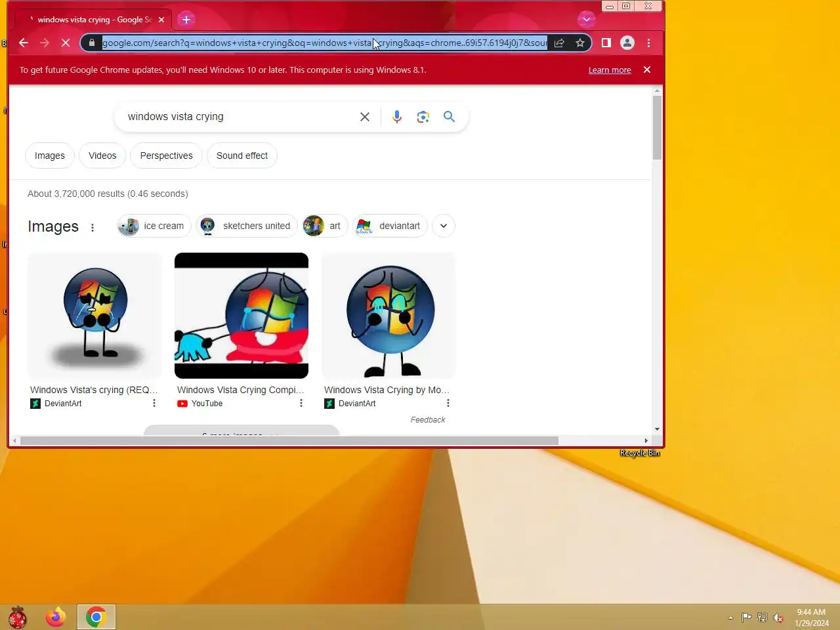Expand more image filter chips
The width and height of the screenshot is (840, 630).
[444, 226]
